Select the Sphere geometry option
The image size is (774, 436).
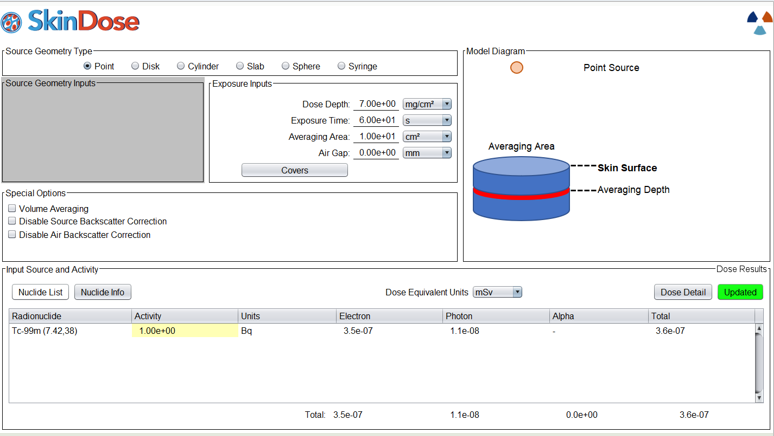[x=285, y=66]
